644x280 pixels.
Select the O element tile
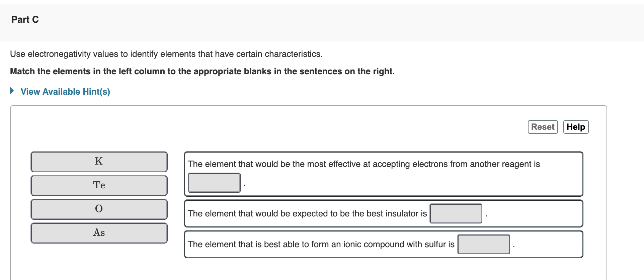(99, 209)
